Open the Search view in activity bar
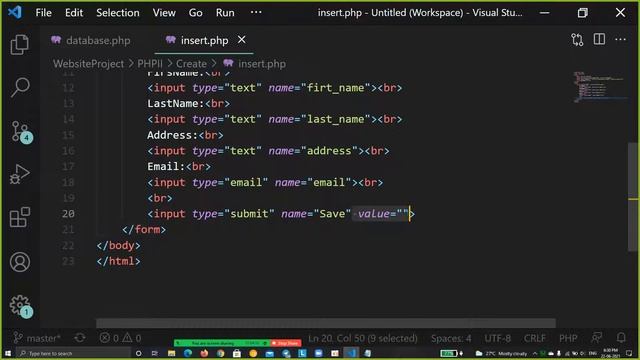Viewport: 640px width, 360px height. click(19, 87)
